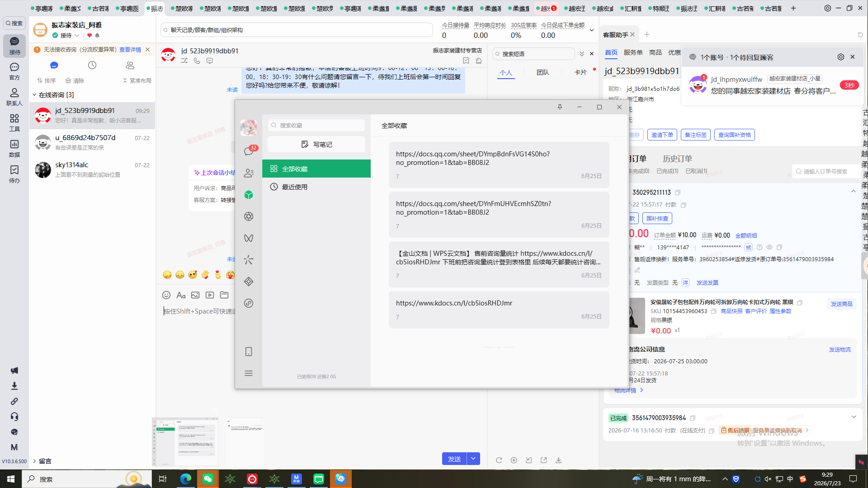Click the 金额明细 link
Viewport: 868px width, 488px height.
pos(746,235)
